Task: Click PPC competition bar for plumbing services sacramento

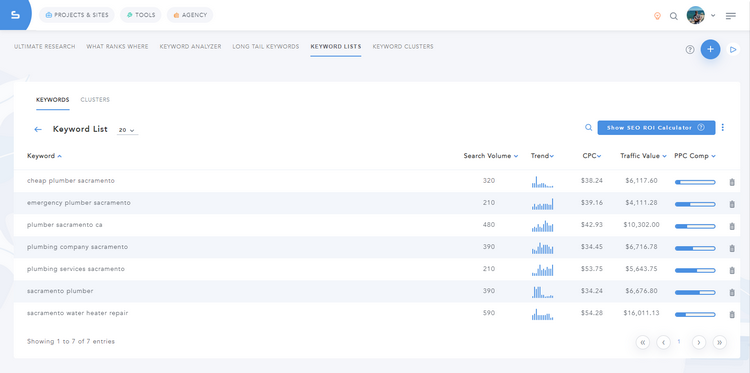Action: pyautogui.click(x=695, y=270)
